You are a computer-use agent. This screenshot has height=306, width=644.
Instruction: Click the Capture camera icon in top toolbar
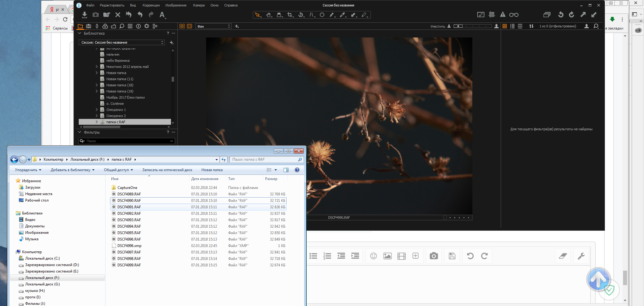point(96,15)
